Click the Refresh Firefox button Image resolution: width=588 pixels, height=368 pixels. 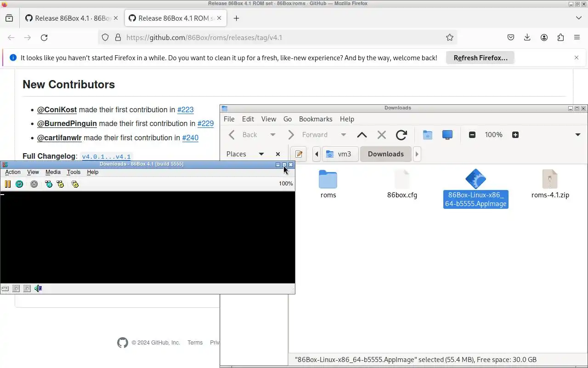481,58
